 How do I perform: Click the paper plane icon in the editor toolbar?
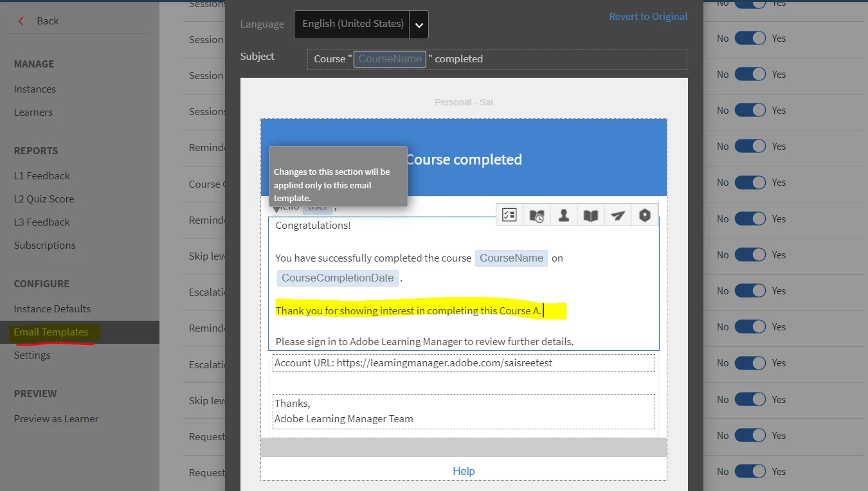(618, 215)
